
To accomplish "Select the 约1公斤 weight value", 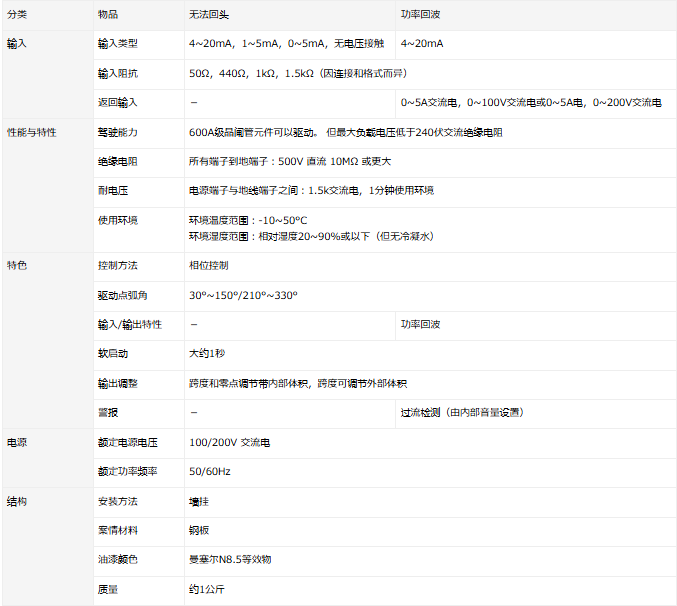I will [x=207, y=590].
